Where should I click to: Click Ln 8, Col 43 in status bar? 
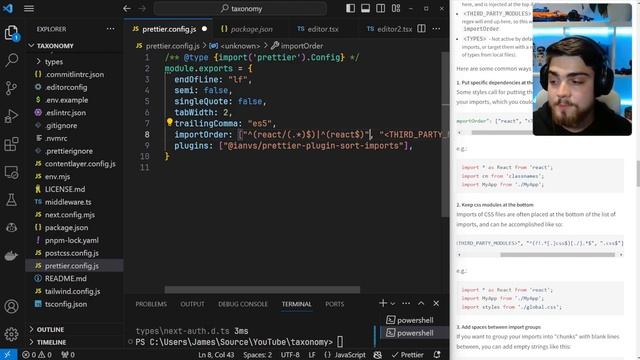[216, 355]
